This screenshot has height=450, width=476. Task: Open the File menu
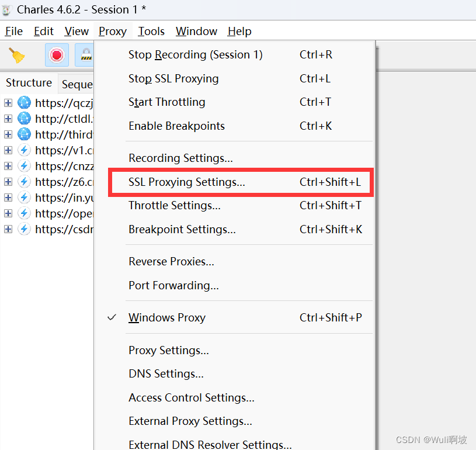14,32
